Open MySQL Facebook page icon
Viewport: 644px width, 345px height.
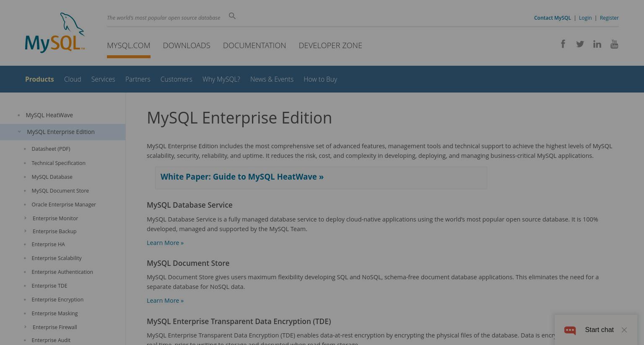[x=563, y=44]
